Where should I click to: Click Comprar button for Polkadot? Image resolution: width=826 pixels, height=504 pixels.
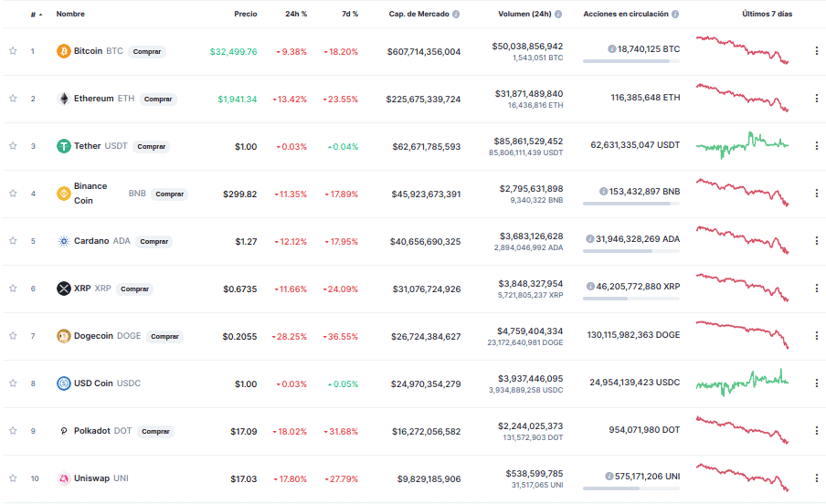(155, 431)
